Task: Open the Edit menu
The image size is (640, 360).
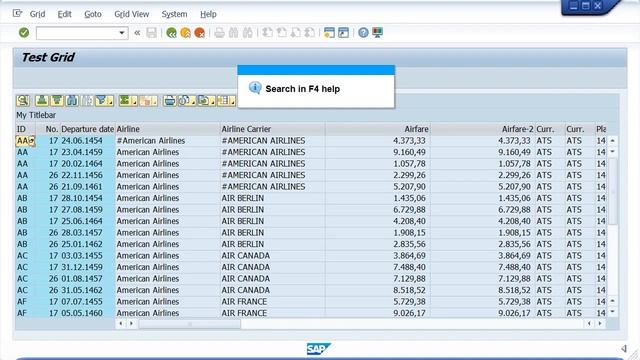Action: pos(64,14)
